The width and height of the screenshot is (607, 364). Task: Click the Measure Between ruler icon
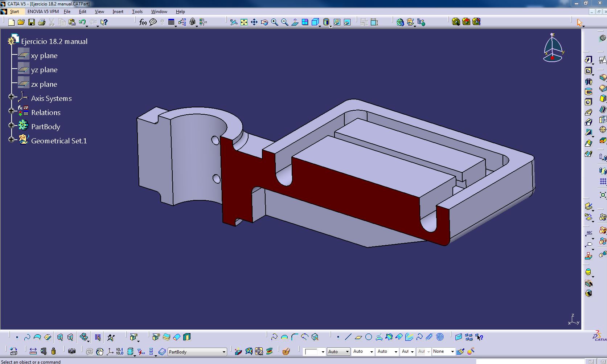33,351
